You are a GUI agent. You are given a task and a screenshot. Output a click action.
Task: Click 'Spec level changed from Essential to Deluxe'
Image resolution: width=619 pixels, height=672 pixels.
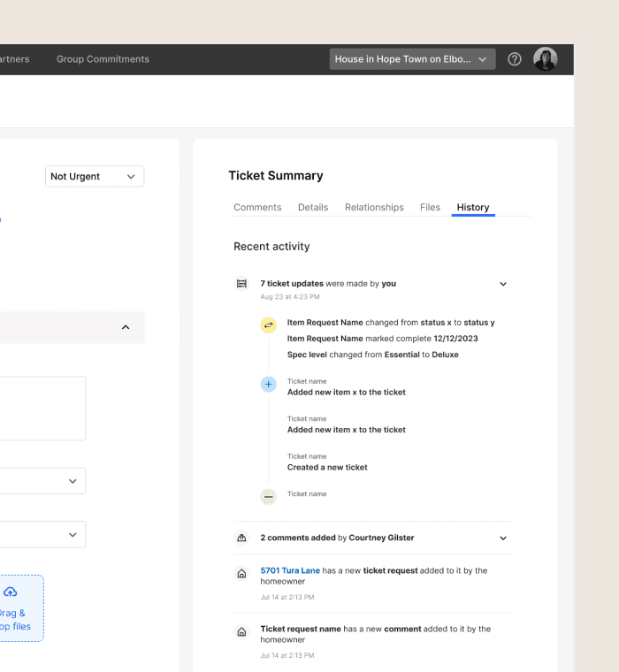point(373,355)
